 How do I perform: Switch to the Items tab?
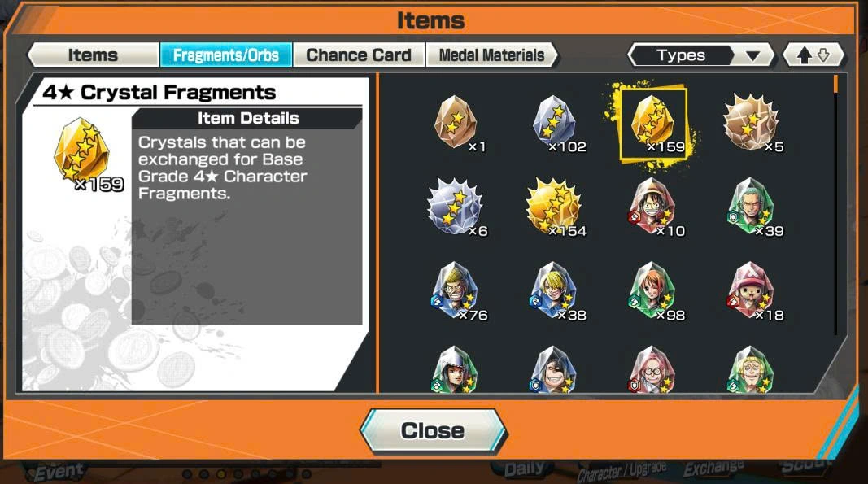pyautogui.click(x=93, y=55)
